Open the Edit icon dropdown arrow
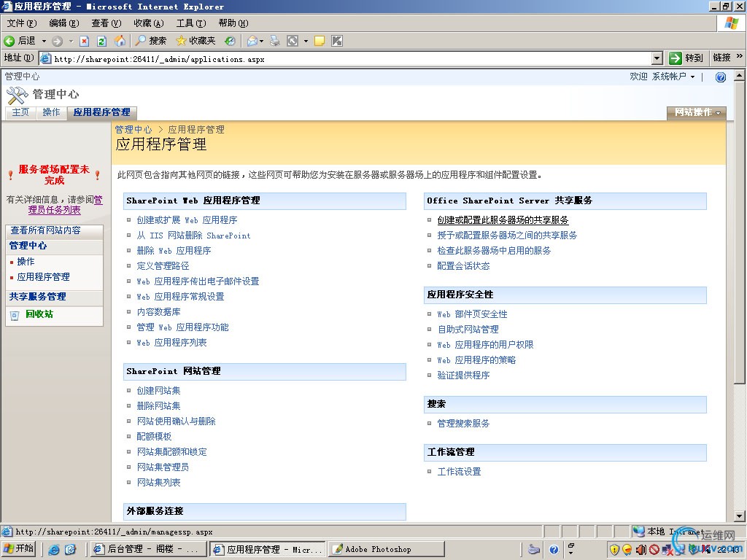 pyautogui.click(x=306, y=41)
